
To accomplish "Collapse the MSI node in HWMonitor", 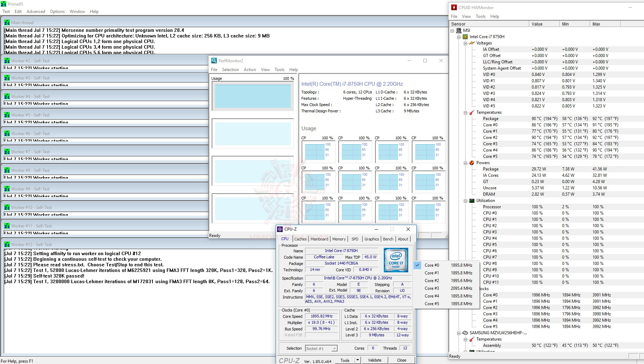I will coord(452,30).
